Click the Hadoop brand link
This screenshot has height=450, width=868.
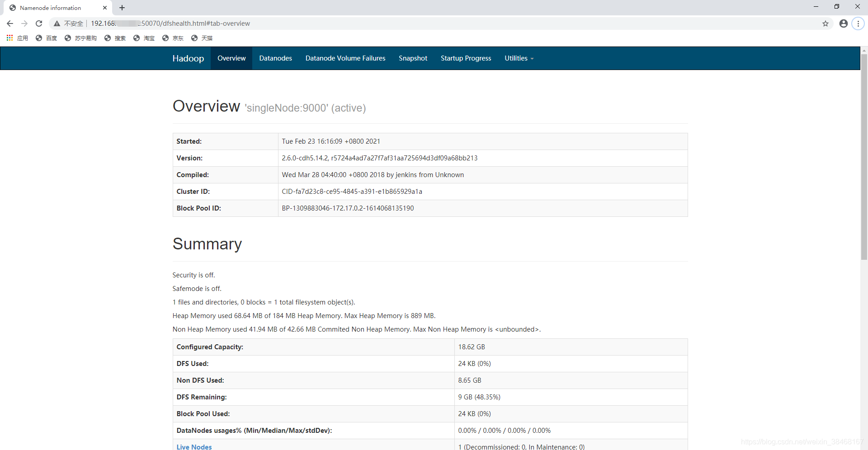click(x=188, y=58)
